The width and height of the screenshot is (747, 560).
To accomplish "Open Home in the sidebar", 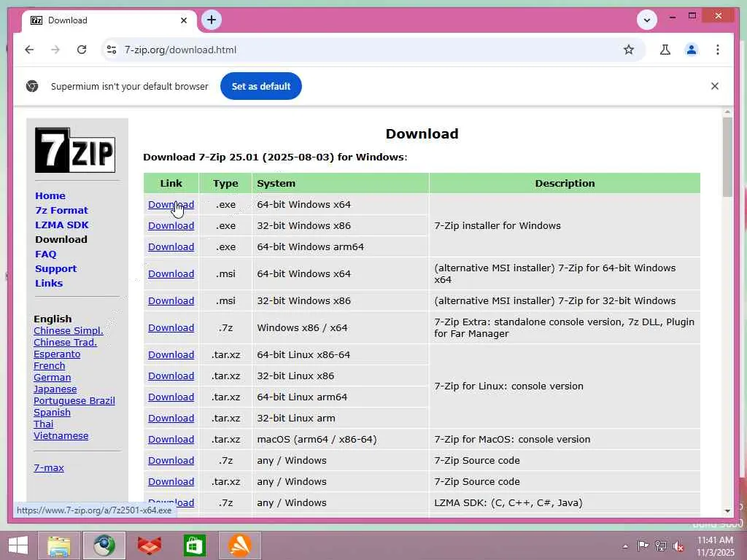I will 50,195.
